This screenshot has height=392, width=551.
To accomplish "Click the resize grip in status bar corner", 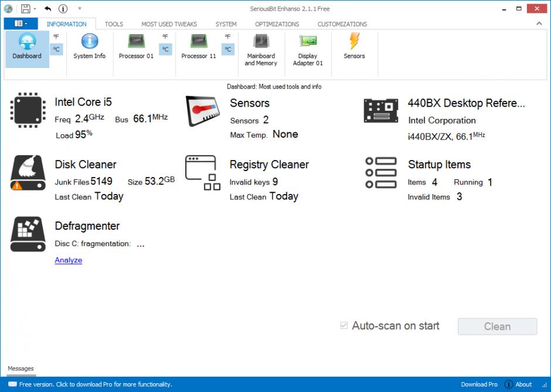I will tap(545, 386).
